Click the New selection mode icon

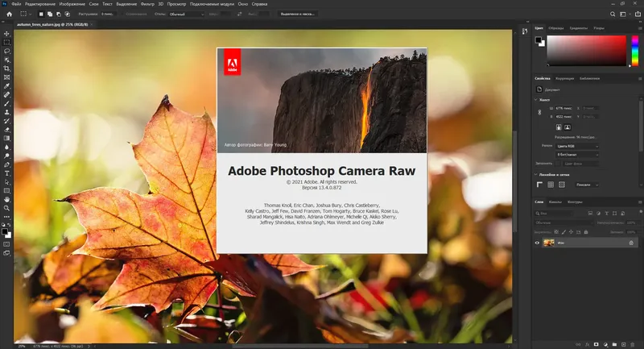tap(41, 14)
